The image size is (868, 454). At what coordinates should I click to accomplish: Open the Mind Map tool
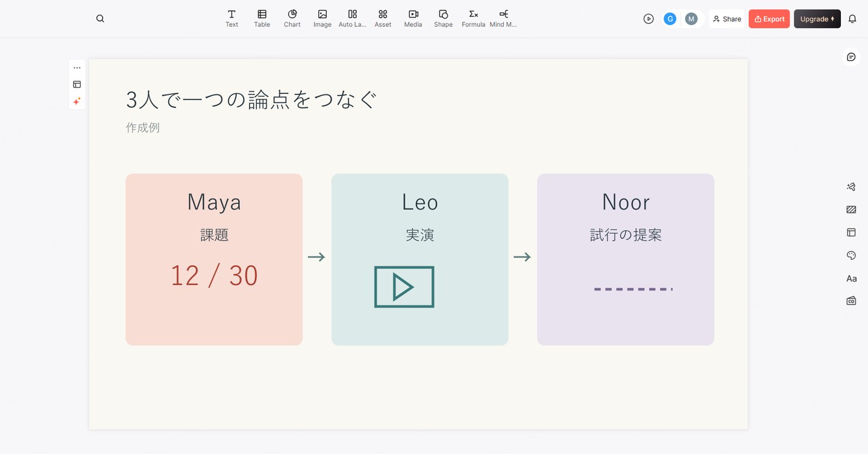click(x=503, y=19)
